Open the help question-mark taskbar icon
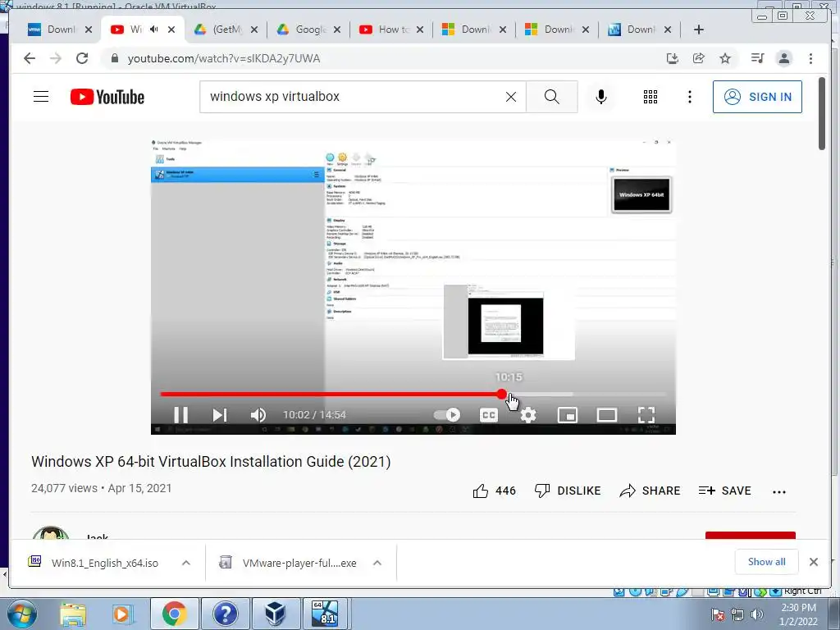 pyautogui.click(x=225, y=614)
